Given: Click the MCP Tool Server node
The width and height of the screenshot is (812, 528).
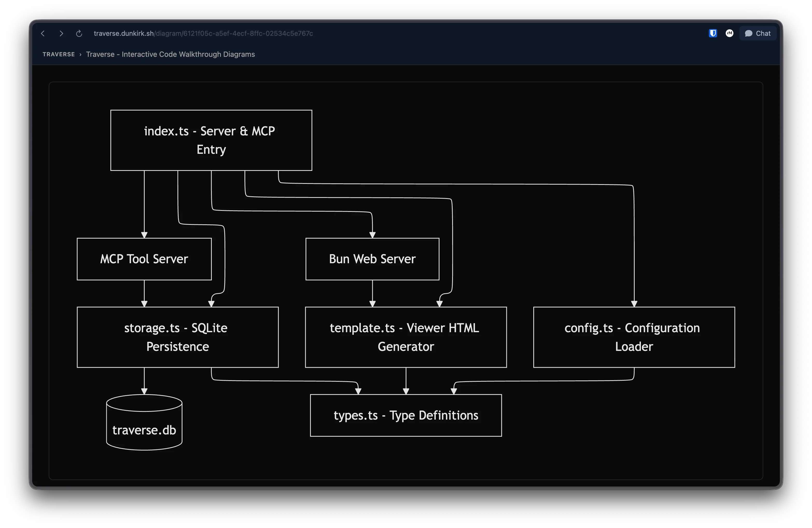Looking at the screenshot, I should pyautogui.click(x=144, y=259).
